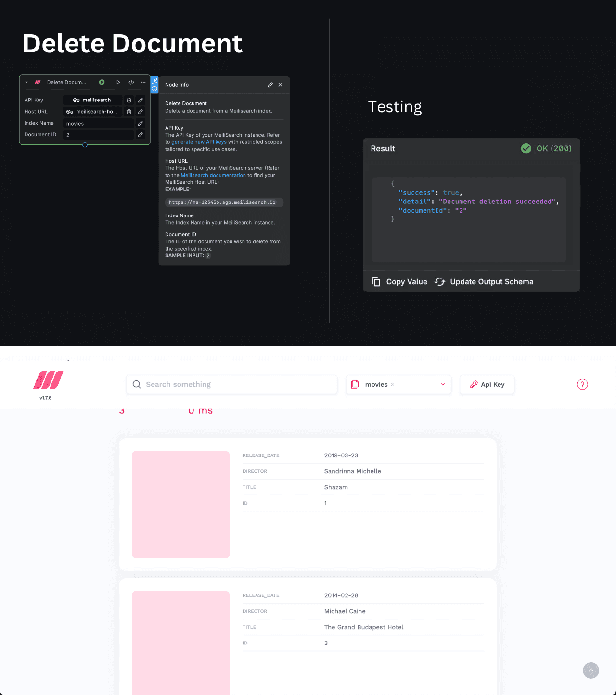
Task: Click the magnifier icon in the search box
Action: (x=137, y=384)
